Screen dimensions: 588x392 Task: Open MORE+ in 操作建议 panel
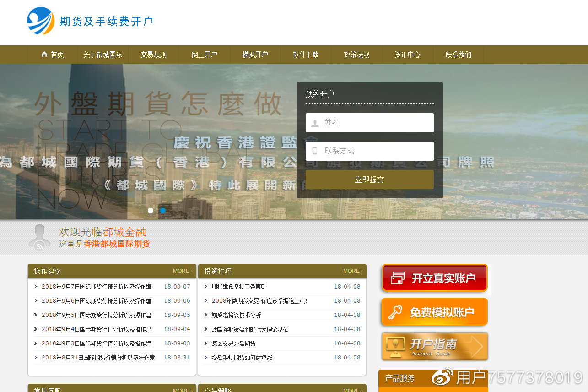click(x=183, y=271)
